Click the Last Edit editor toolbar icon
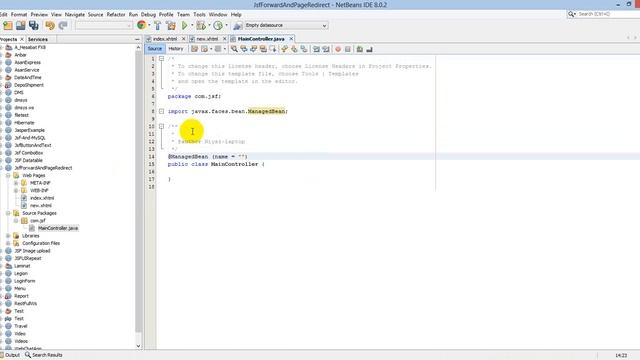The image size is (640, 360). point(194,49)
